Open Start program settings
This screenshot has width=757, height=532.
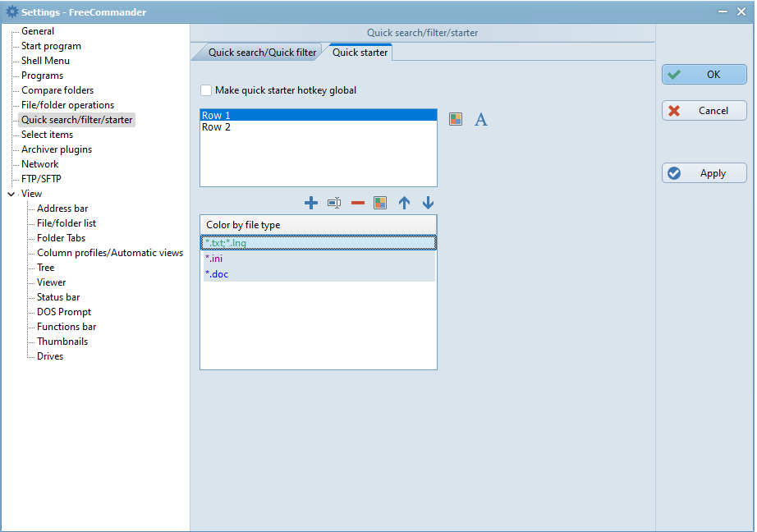tap(51, 46)
